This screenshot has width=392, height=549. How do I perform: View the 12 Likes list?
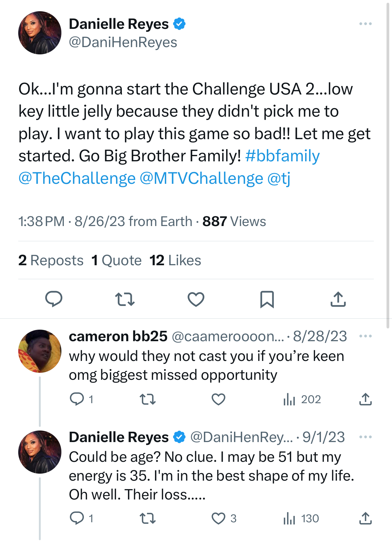click(x=175, y=260)
